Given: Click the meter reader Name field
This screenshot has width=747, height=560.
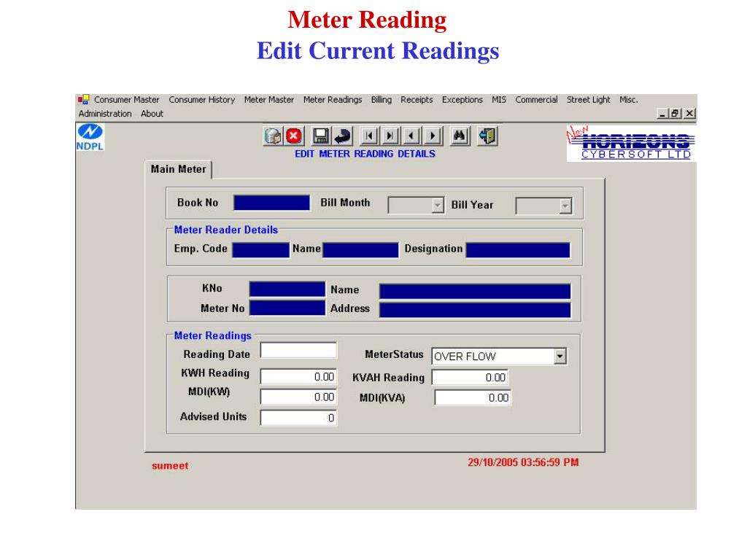Looking at the screenshot, I should pos(360,250).
